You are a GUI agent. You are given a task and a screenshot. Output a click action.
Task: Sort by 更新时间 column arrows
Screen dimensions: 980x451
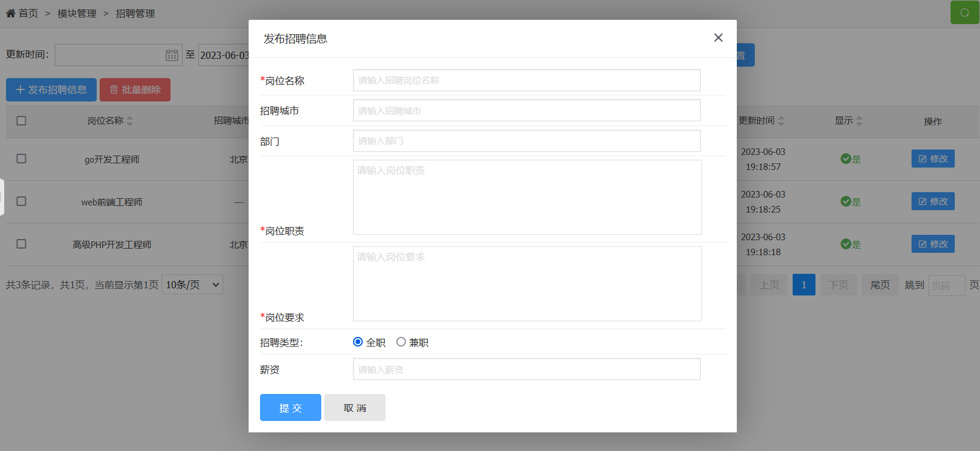point(781,121)
